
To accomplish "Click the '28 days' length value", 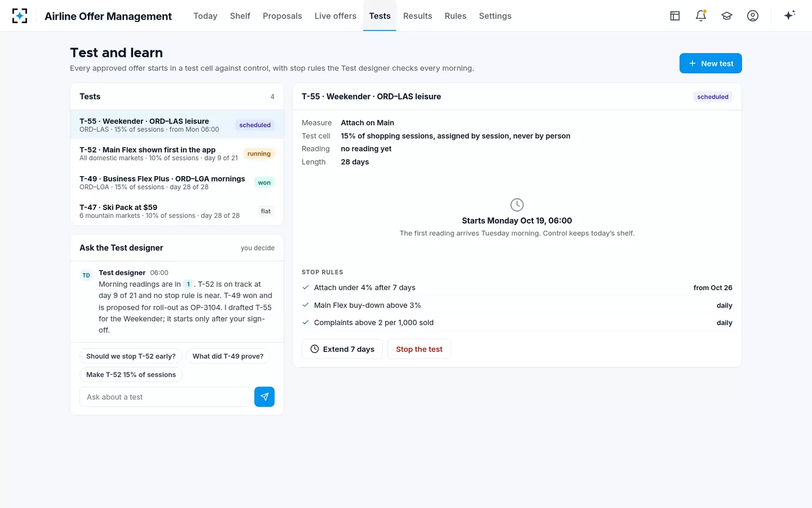I will click(355, 162).
